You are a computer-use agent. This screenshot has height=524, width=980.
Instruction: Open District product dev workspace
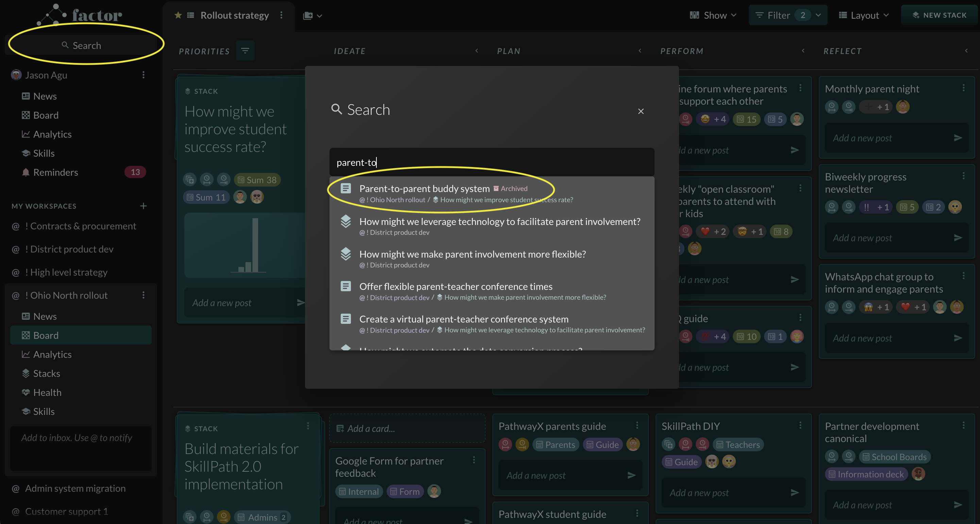69,249
